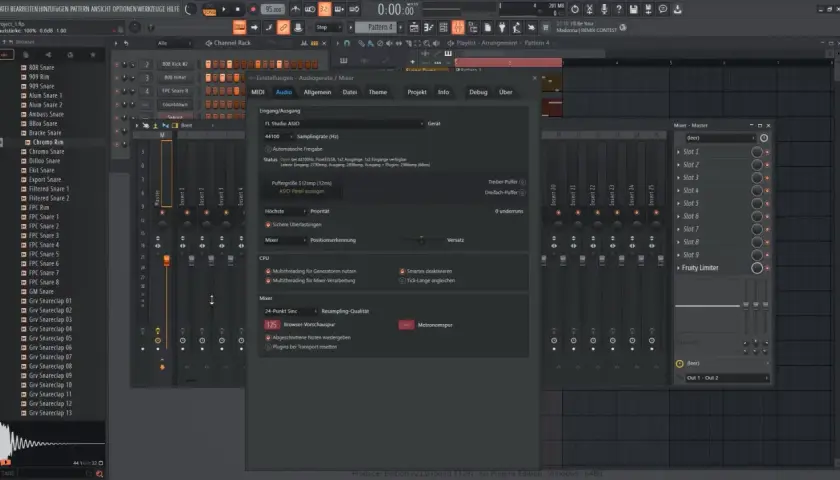The image size is (840, 480).
Task: Open FL Studio ASIO device dropdown
Action: pos(343,124)
